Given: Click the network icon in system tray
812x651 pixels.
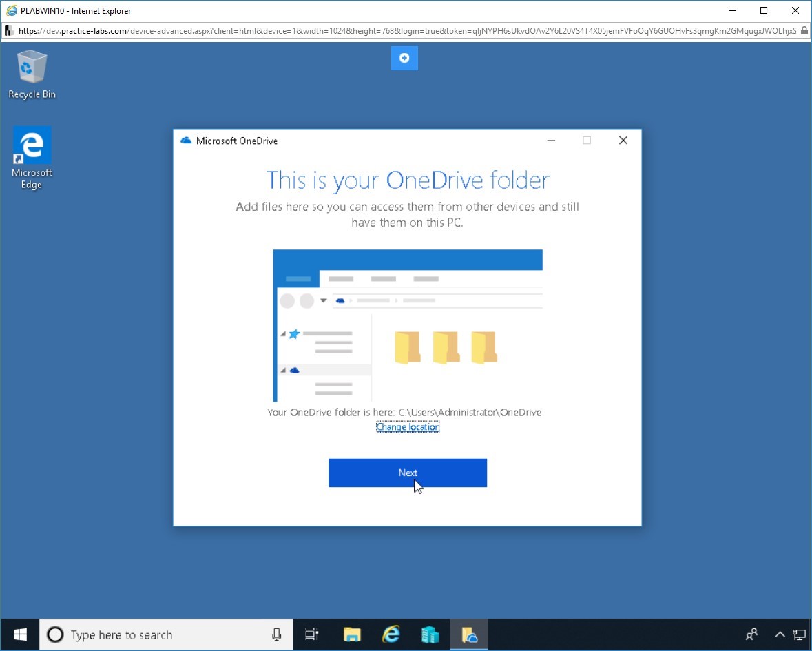Looking at the screenshot, I should 799,634.
